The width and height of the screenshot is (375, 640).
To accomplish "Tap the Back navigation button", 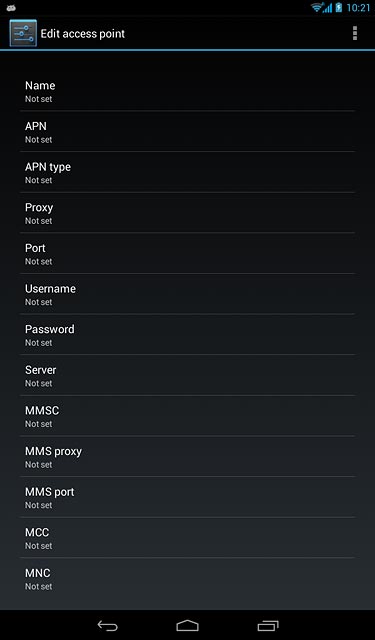I will [x=107, y=625].
